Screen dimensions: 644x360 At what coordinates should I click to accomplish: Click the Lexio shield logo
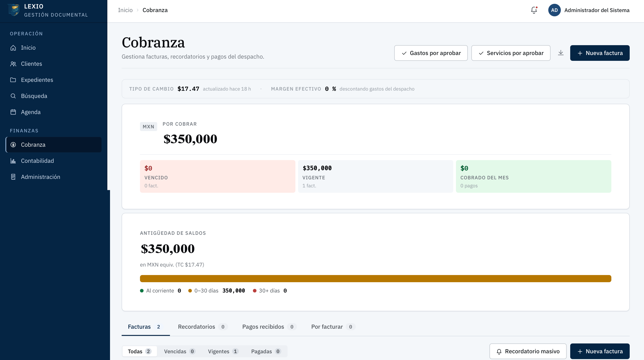[14, 10]
